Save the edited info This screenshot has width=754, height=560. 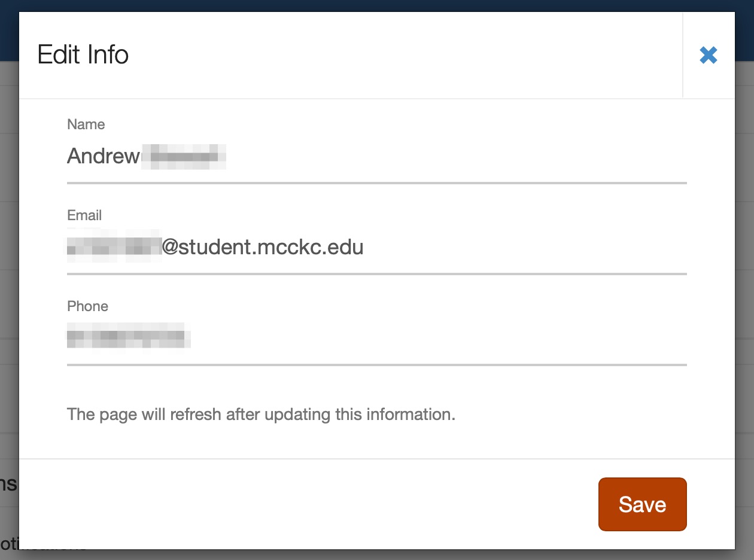tap(642, 504)
